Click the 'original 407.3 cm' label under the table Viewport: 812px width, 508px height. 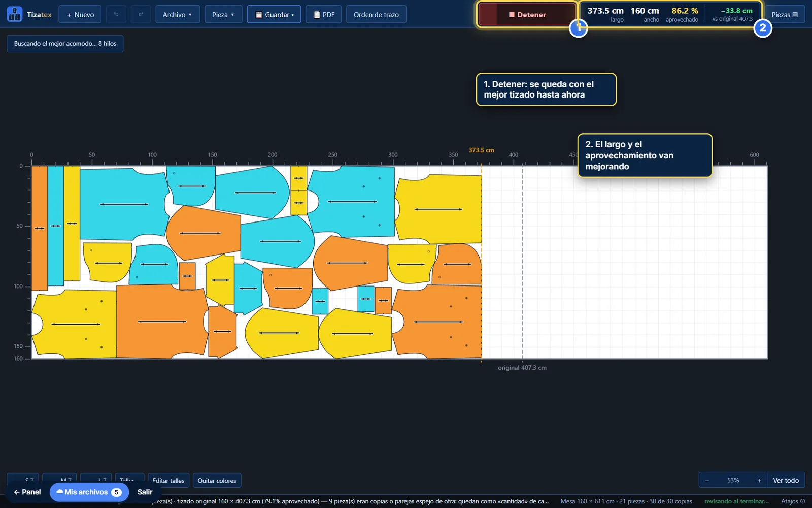[522, 368]
